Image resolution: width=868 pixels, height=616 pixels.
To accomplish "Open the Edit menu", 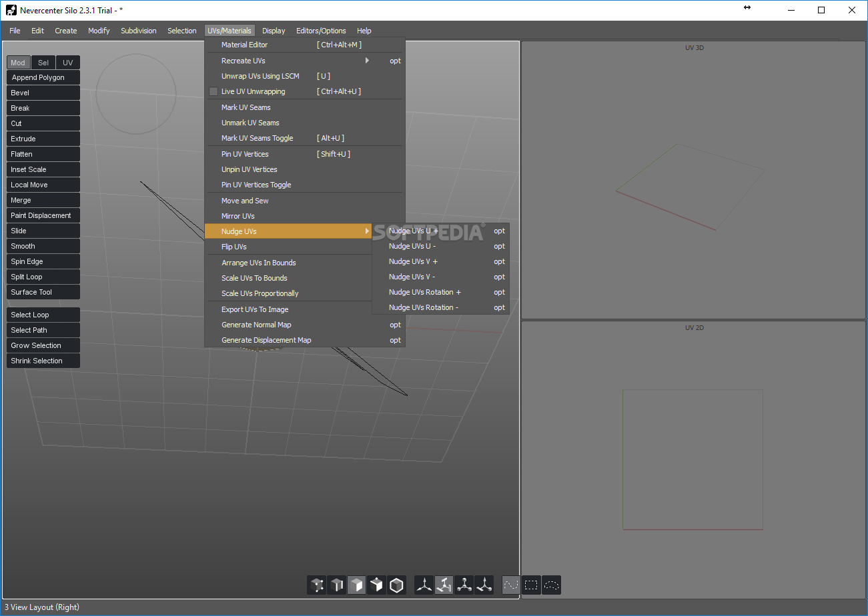I will (x=37, y=31).
